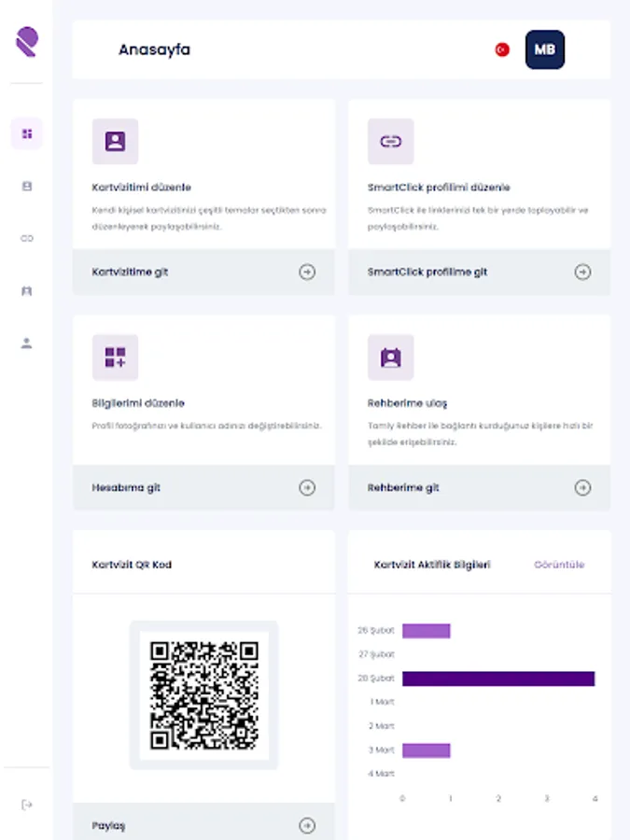
Task: Click the 27 Şubat axis label
Action: (x=377, y=654)
